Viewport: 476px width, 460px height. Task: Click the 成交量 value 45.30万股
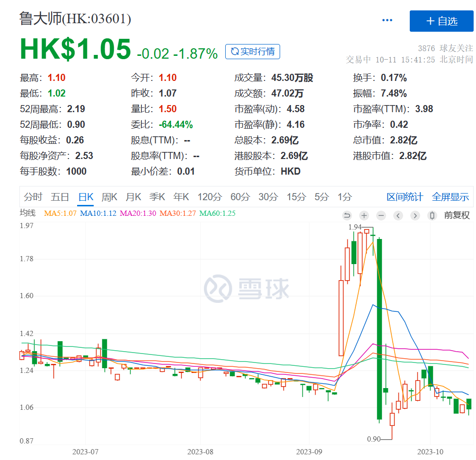point(292,78)
